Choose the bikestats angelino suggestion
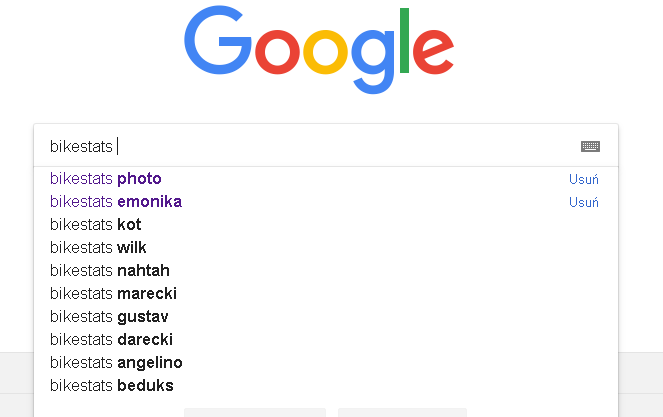Image resolution: width=663 pixels, height=417 pixels. pyautogui.click(x=326, y=363)
